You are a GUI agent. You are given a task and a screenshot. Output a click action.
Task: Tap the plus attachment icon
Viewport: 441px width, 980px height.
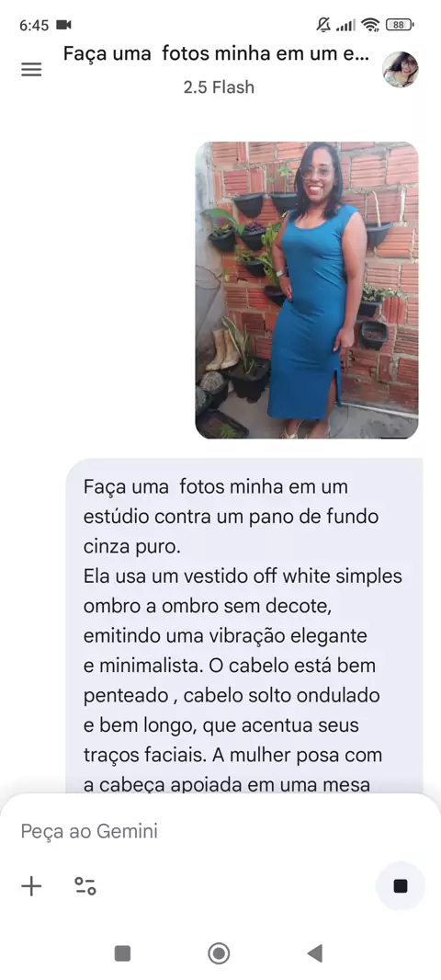pos(31,885)
